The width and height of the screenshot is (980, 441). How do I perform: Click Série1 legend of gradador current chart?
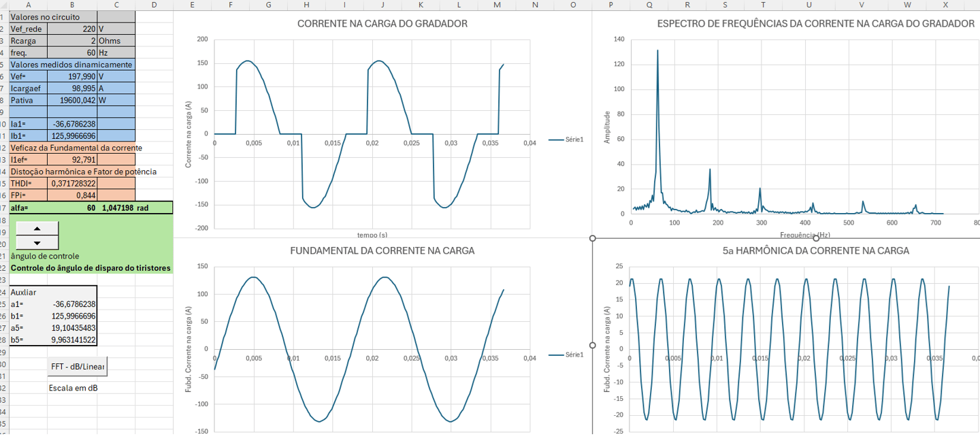click(566, 139)
